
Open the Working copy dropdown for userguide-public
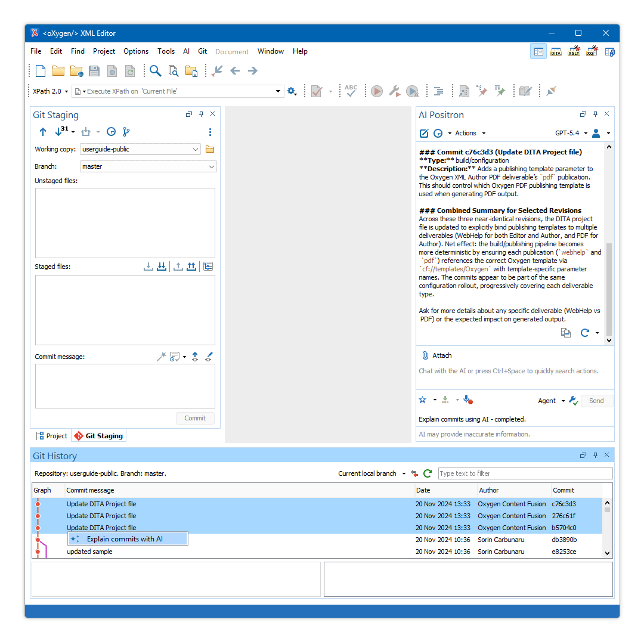click(x=197, y=149)
